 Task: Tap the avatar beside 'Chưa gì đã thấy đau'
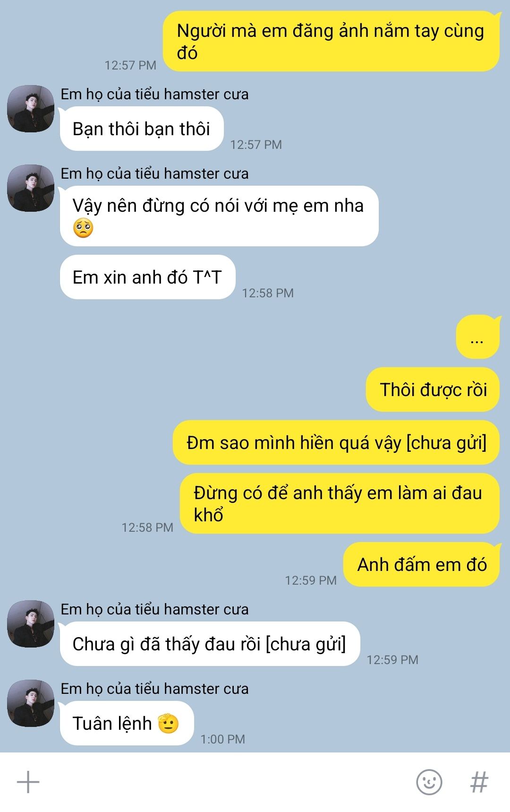click(x=31, y=624)
